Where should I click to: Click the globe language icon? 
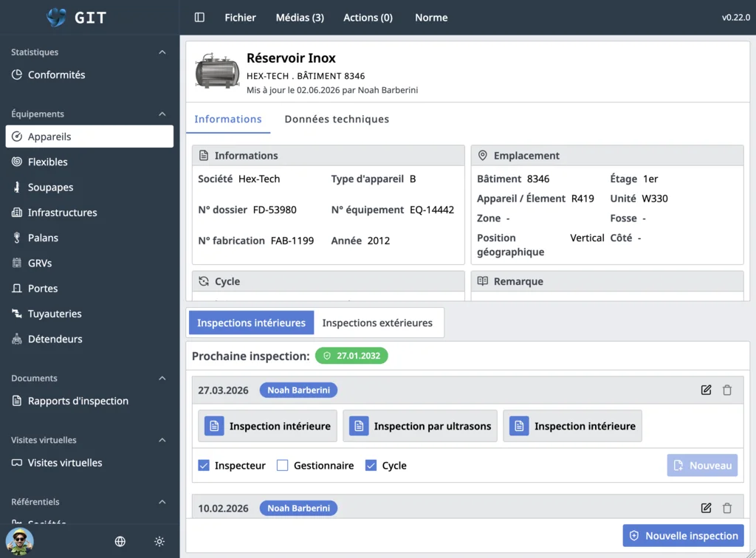point(120,541)
